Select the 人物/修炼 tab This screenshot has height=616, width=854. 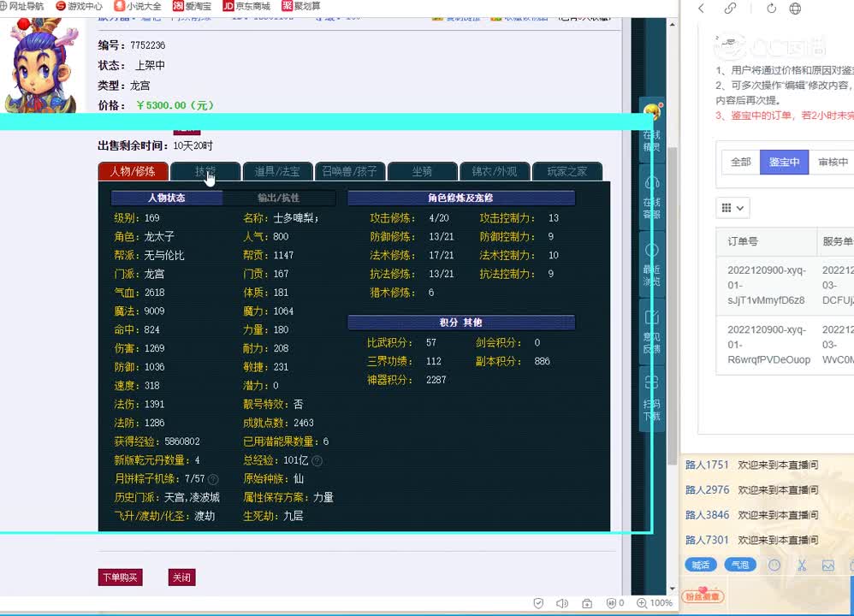[133, 171]
